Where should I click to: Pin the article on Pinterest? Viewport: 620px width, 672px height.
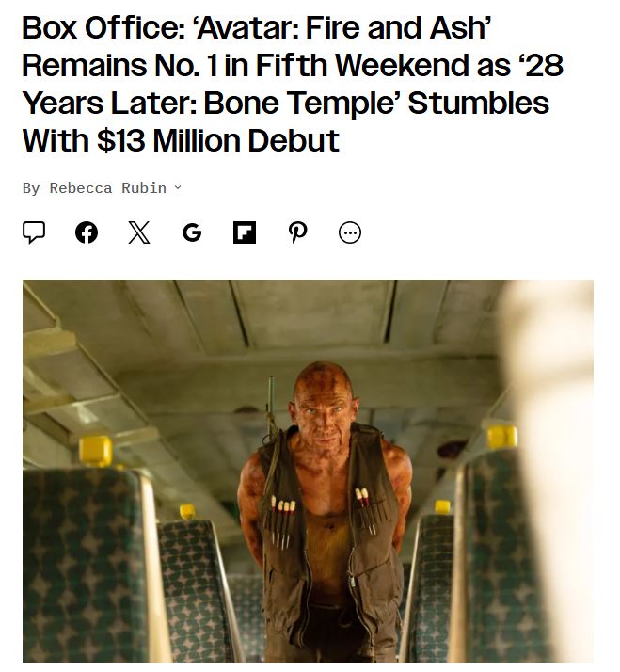point(297,232)
